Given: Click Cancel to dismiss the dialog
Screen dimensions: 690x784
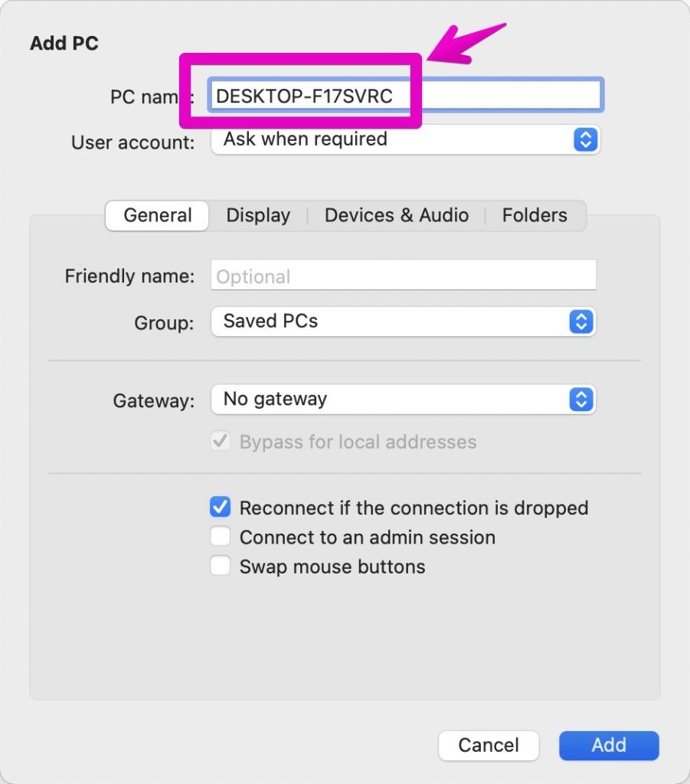Looking at the screenshot, I should click(489, 745).
